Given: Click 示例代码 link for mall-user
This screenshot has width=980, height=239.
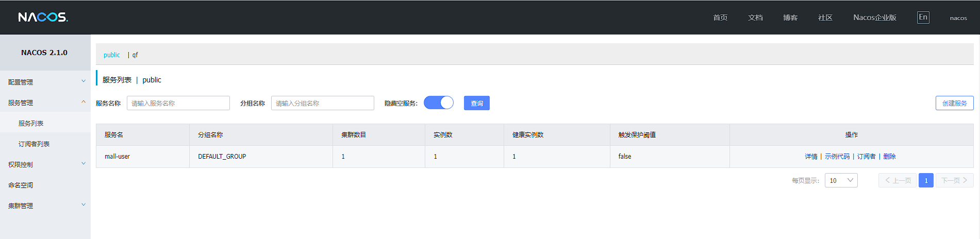Looking at the screenshot, I should 837,157.
